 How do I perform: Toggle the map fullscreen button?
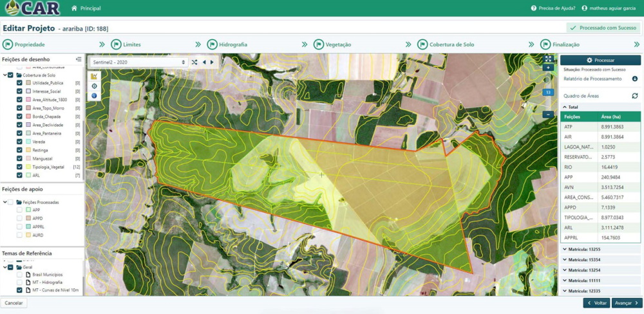(x=548, y=59)
